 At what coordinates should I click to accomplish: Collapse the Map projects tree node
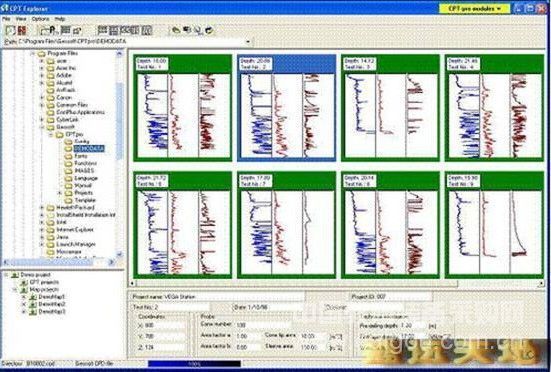(x=15, y=289)
